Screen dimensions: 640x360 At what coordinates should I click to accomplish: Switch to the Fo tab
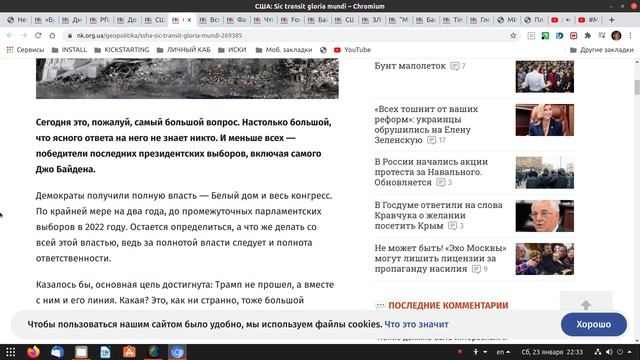(x=291, y=20)
